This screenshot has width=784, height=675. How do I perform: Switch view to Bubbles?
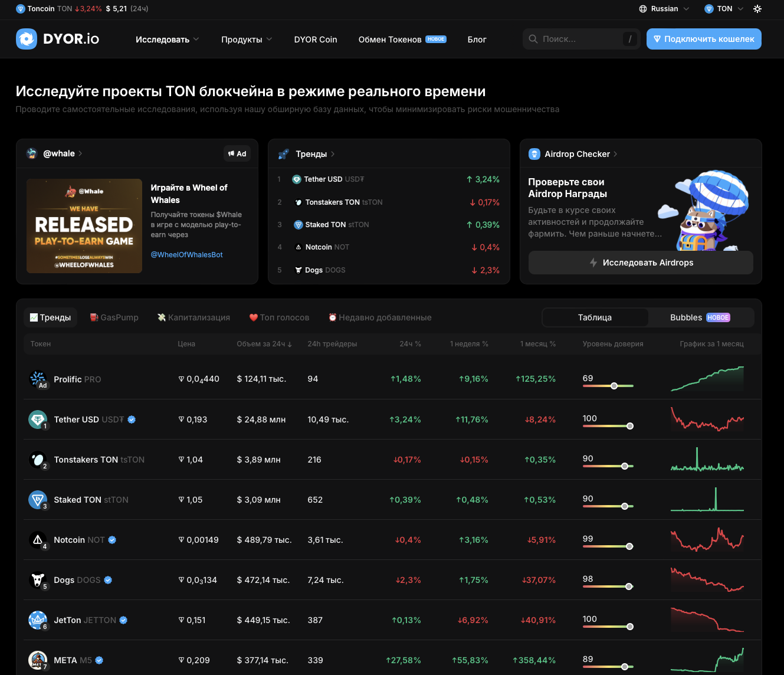pos(700,317)
